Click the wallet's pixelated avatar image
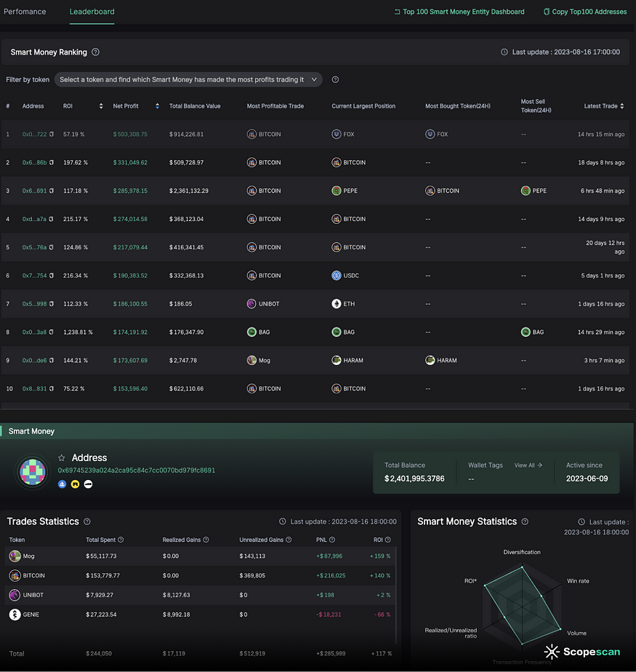Screen dimensions: 636x672 click(x=31, y=471)
